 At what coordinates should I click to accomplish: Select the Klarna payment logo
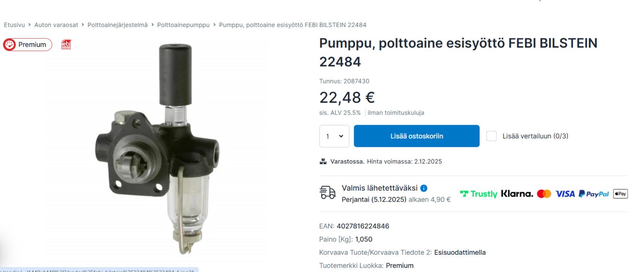(x=517, y=194)
